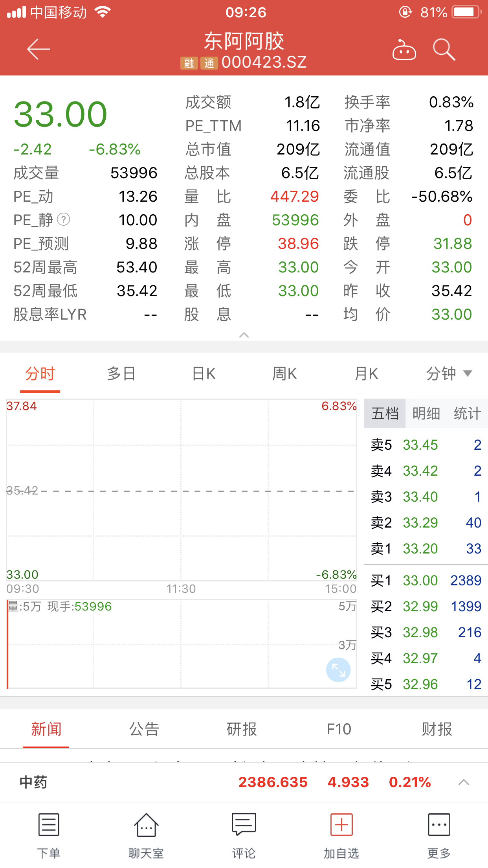
Task: Tap the 成交额 value 1.8亿
Action: tap(302, 102)
